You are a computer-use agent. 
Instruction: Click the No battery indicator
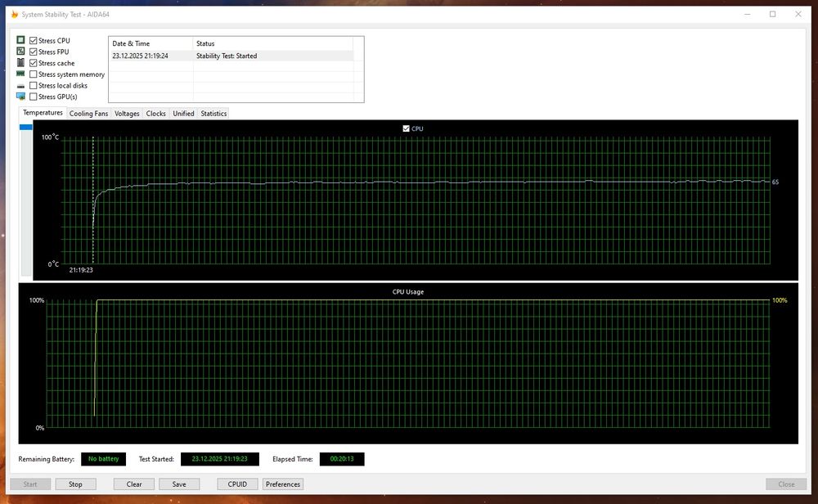tap(103, 459)
